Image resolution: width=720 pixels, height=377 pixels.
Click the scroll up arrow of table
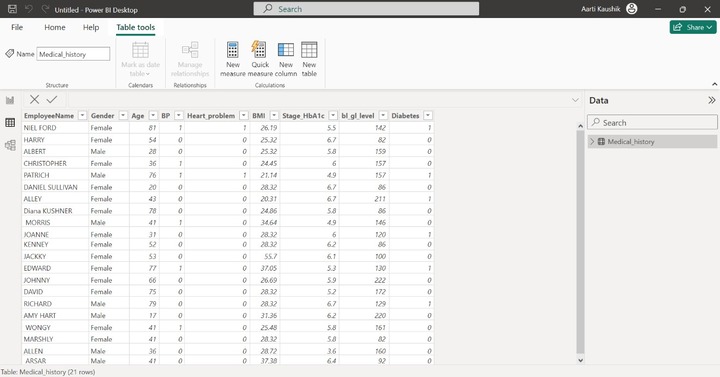pyautogui.click(x=580, y=125)
